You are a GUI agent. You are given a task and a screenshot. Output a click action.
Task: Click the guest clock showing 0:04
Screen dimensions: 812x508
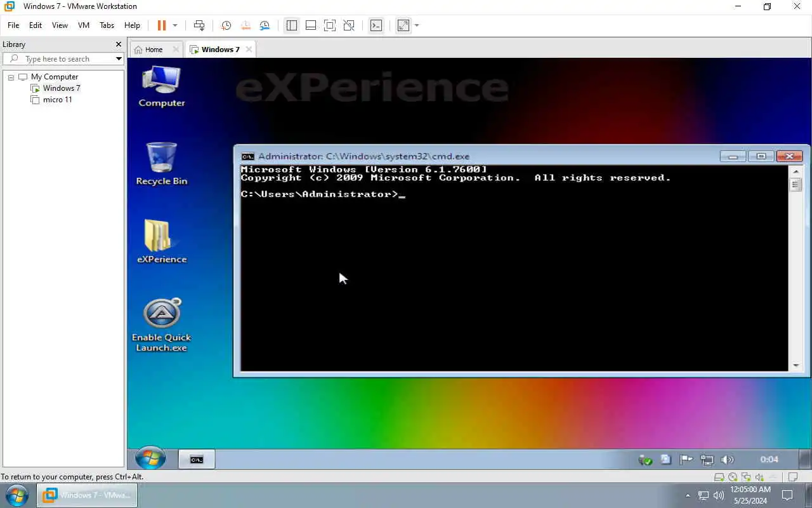[769, 459]
